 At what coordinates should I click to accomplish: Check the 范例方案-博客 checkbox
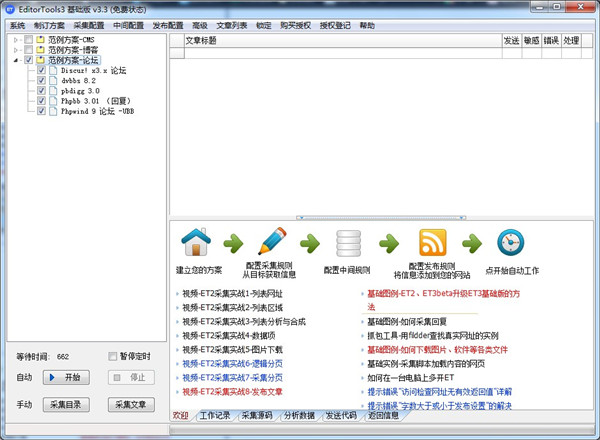point(28,50)
